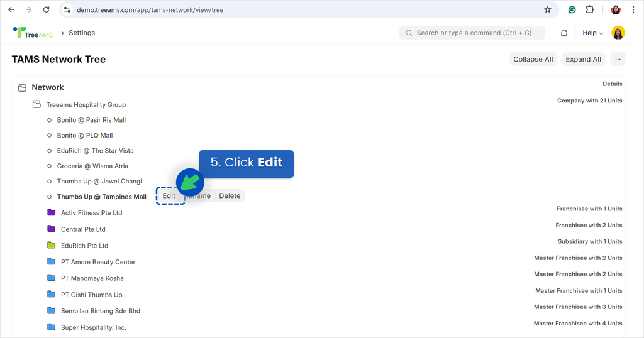Open the browser extensions puzzle icon
The image size is (644, 338).
click(590, 9)
